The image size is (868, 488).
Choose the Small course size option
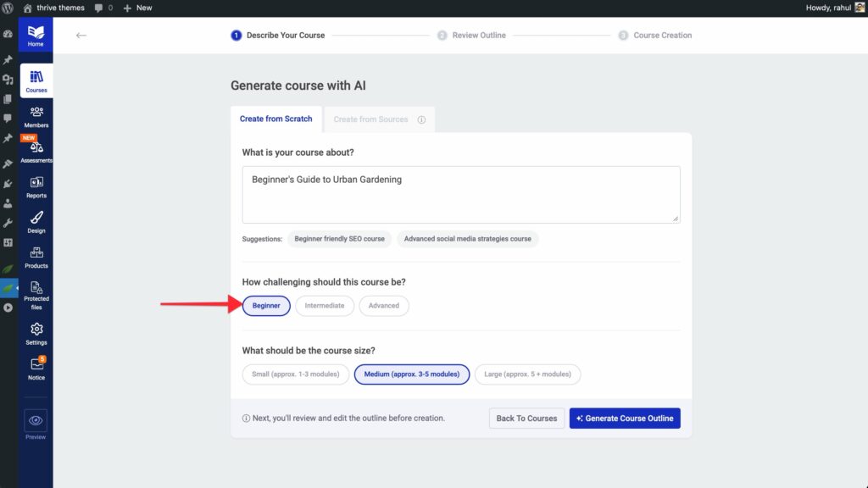coord(295,374)
